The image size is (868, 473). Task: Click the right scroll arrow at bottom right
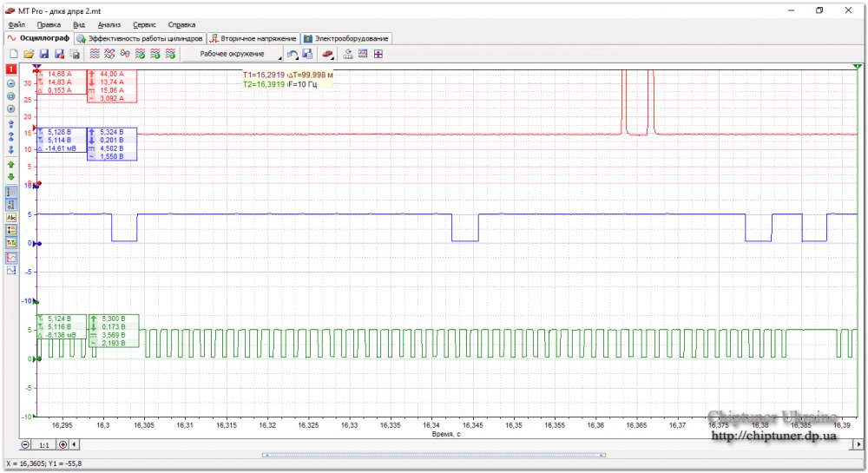[858, 444]
